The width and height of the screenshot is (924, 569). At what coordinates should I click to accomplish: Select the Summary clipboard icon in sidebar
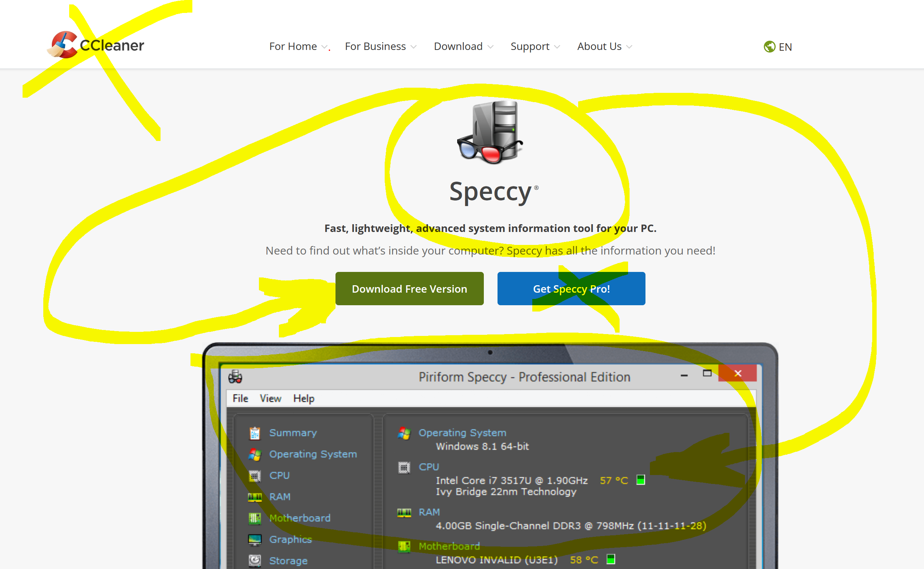(255, 433)
